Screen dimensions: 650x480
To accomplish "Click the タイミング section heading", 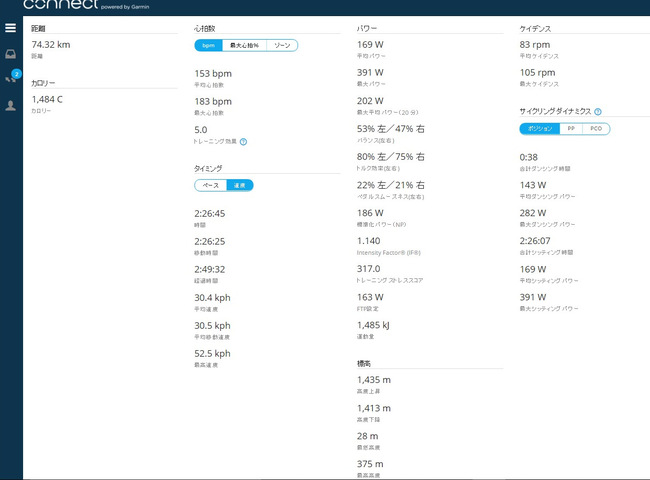I will (x=208, y=168).
